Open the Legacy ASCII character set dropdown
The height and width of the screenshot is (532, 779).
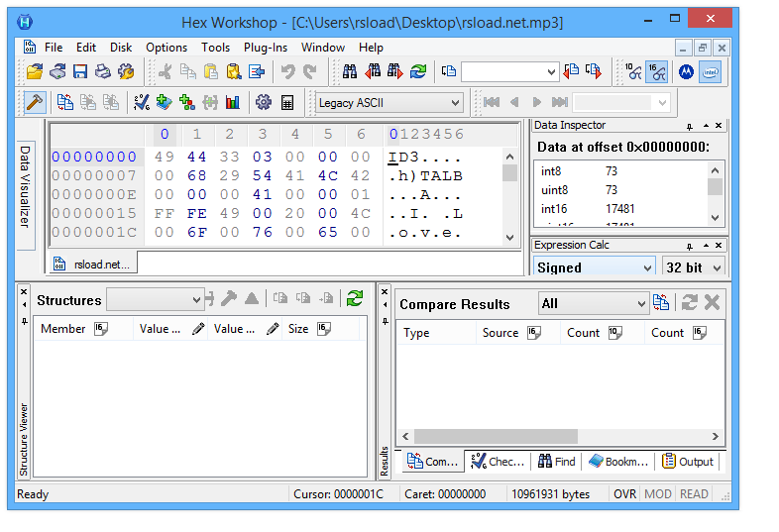389,103
